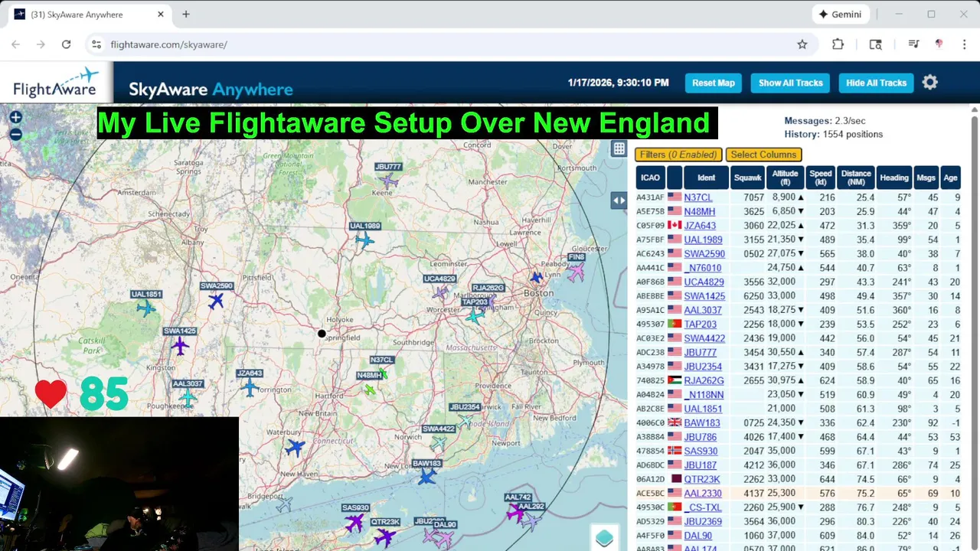Click the Show All Tracks button
This screenshot has height=551, width=980.
[790, 83]
